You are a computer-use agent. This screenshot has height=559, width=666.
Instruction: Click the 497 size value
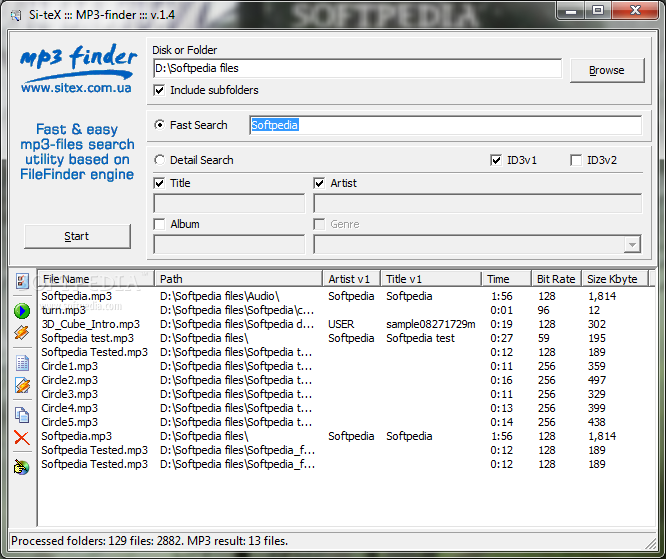coord(597,380)
